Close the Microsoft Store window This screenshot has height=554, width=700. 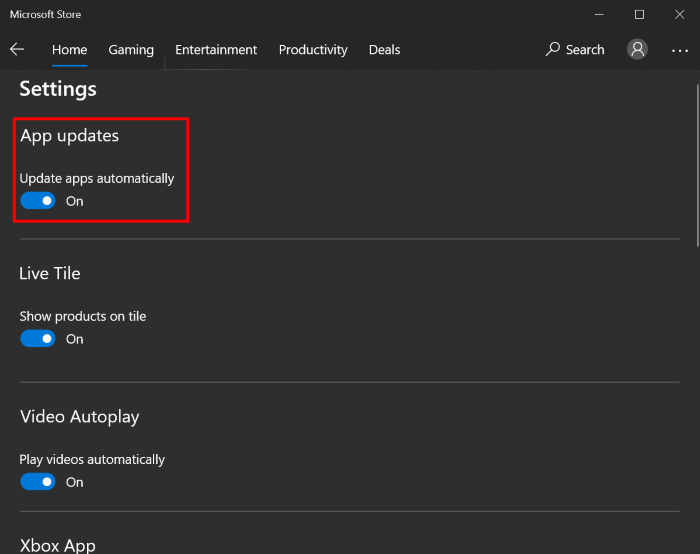pos(680,15)
